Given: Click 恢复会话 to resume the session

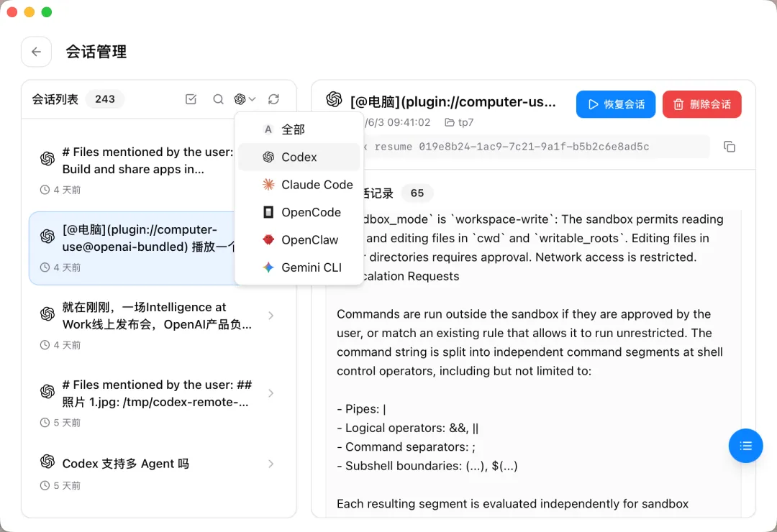Looking at the screenshot, I should point(615,104).
